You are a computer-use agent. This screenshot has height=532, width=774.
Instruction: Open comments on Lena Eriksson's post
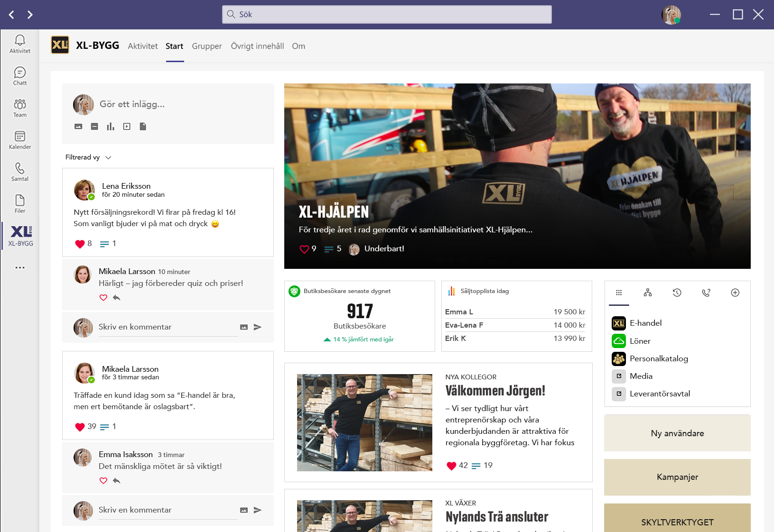coord(104,244)
